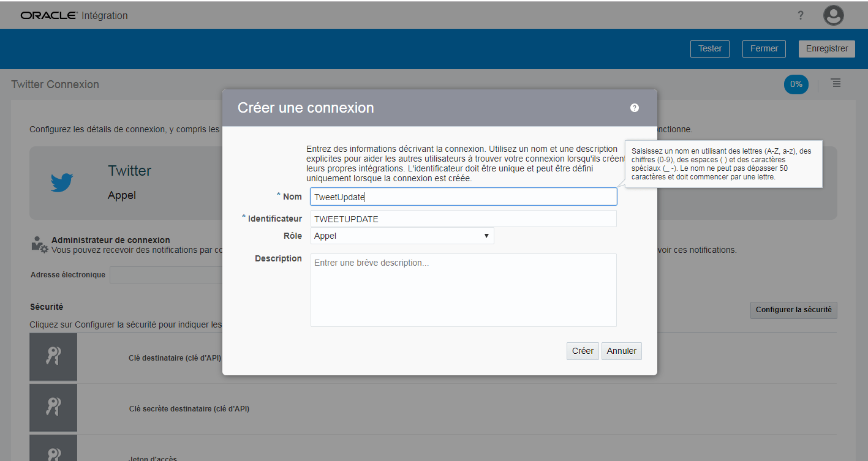The image size is (868, 461).
Task: Open the user profile avatar icon
Action: click(x=833, y=15)
